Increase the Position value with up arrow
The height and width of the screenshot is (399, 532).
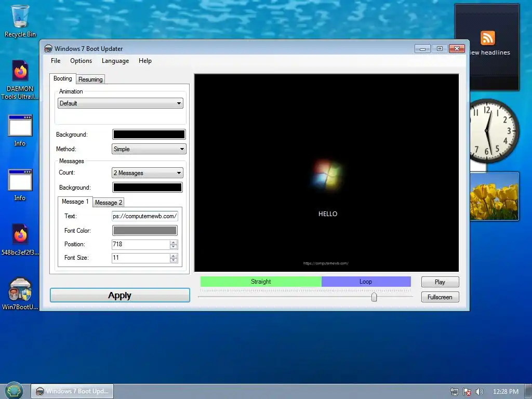(x=174, y=242)
